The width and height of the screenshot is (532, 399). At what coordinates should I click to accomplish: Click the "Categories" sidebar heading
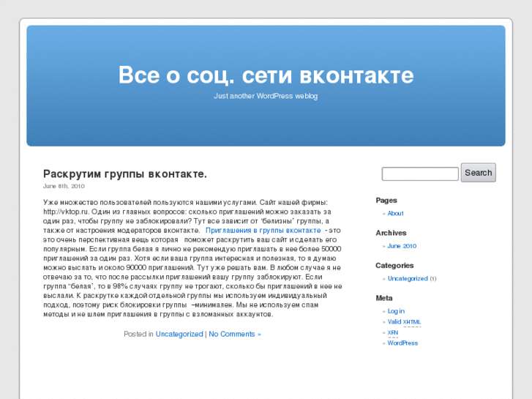tap(394, 266)
